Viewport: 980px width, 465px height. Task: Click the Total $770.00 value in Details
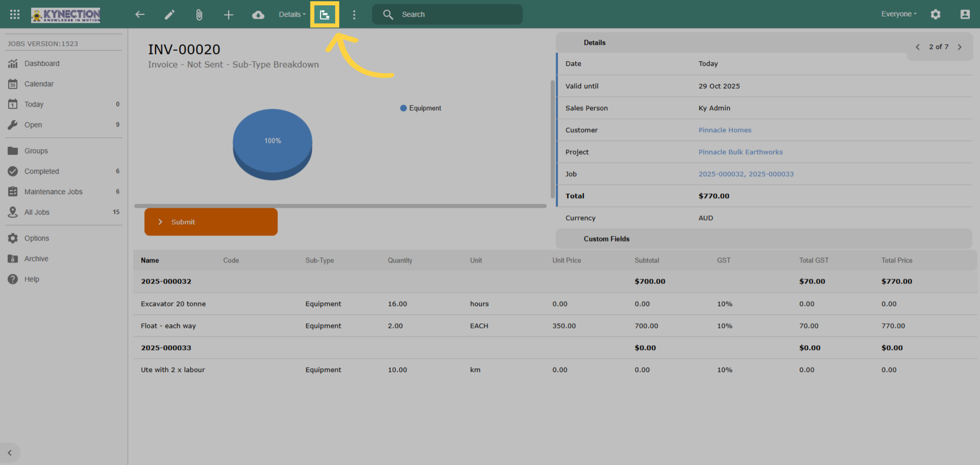tap(714, 196)
